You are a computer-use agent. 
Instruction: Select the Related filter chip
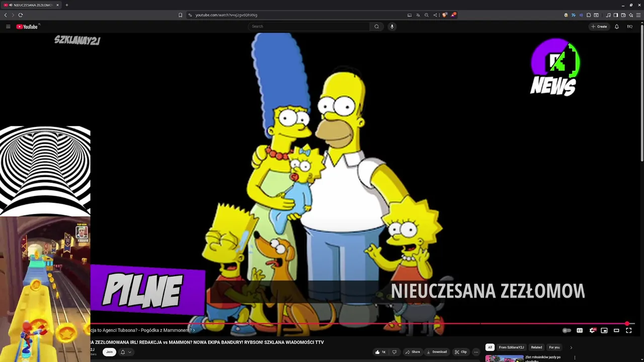[536, 347]
